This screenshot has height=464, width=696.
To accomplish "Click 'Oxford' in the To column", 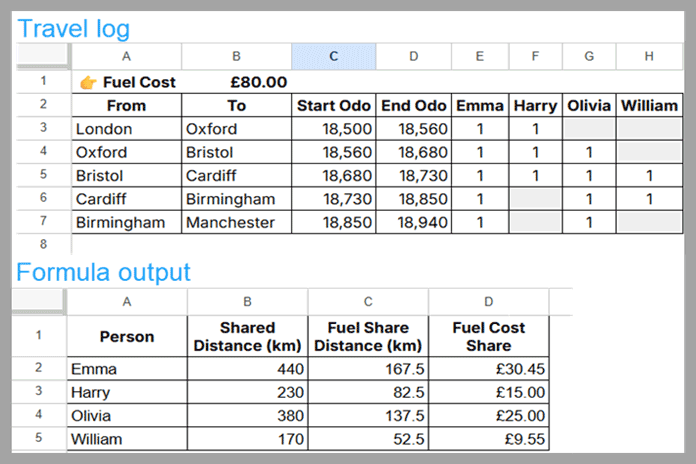I will [x=237, y=129].
